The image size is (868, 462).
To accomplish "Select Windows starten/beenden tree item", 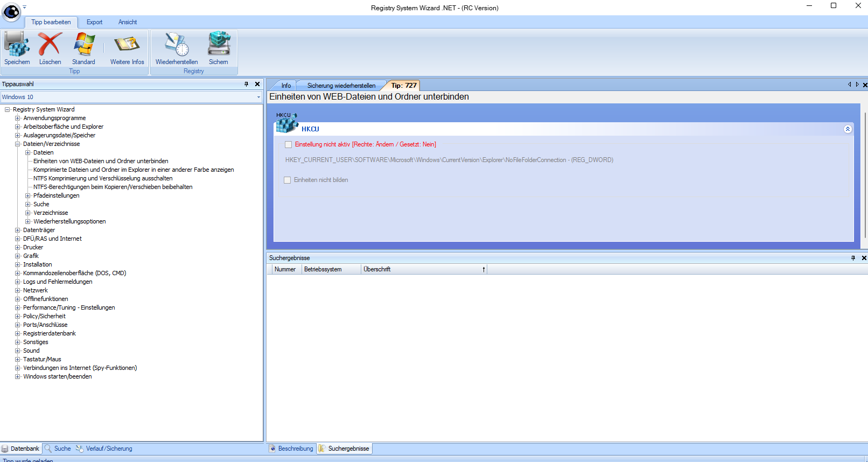I will point(58,376).
